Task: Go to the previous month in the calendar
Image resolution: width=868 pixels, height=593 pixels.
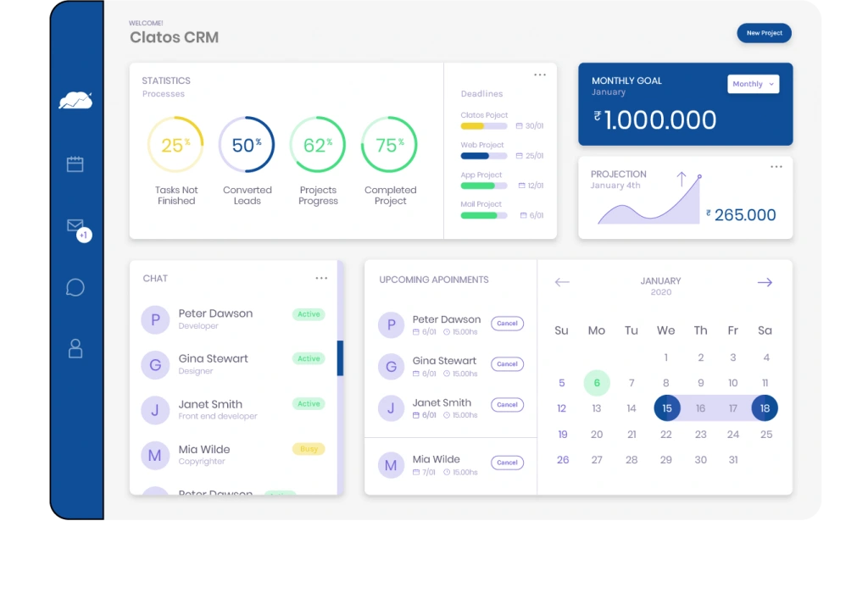Action: [x=562, y=282]
